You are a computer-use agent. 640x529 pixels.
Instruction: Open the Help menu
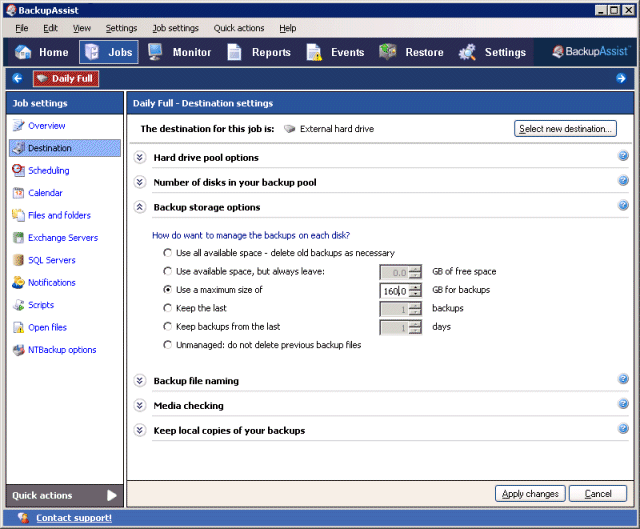[x=288, y=28]
